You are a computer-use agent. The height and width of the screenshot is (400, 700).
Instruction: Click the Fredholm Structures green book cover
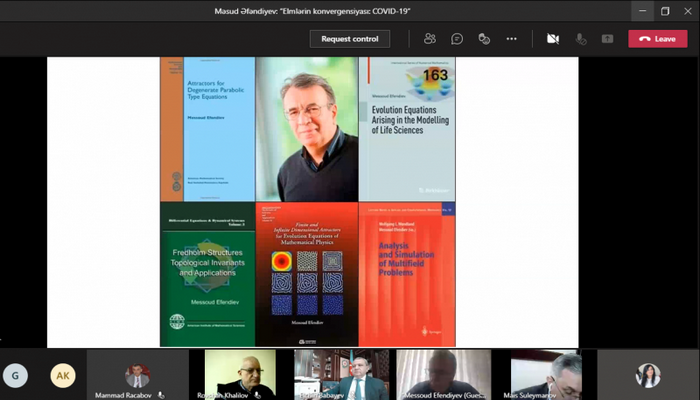click(x=207, y=274)
